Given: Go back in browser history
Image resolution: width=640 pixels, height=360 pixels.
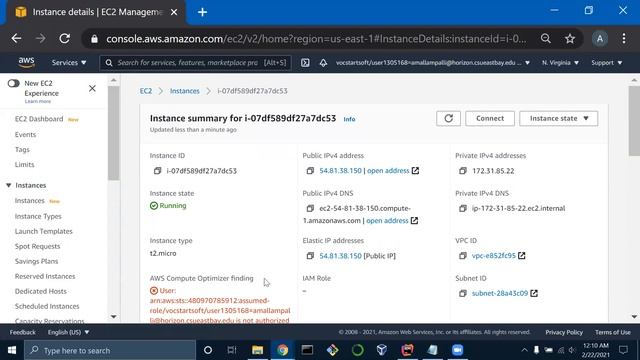Looking at the screenshot, I should coord(16,39).
